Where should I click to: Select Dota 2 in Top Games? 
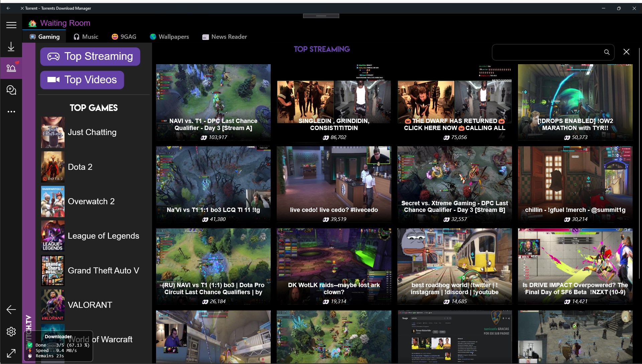coord(80,167)
